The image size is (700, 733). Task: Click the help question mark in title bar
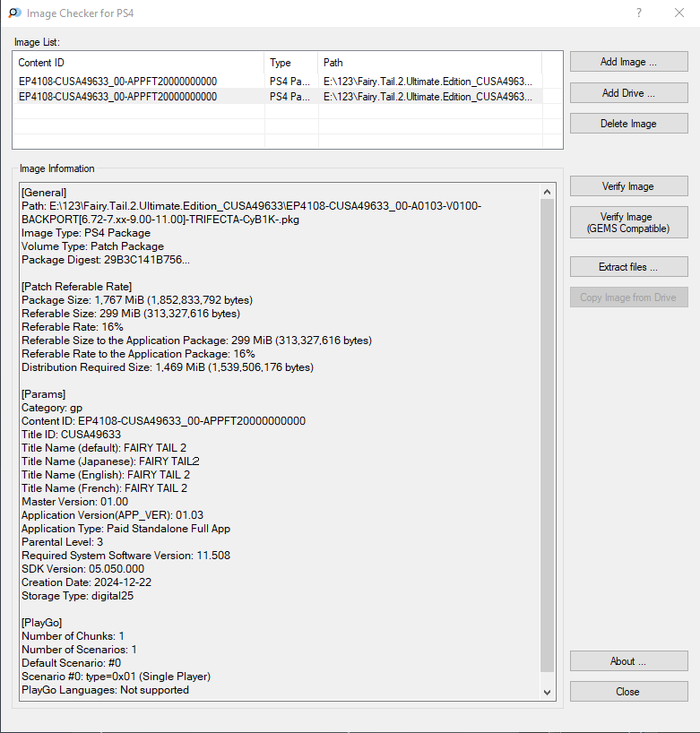coord(639,13)
